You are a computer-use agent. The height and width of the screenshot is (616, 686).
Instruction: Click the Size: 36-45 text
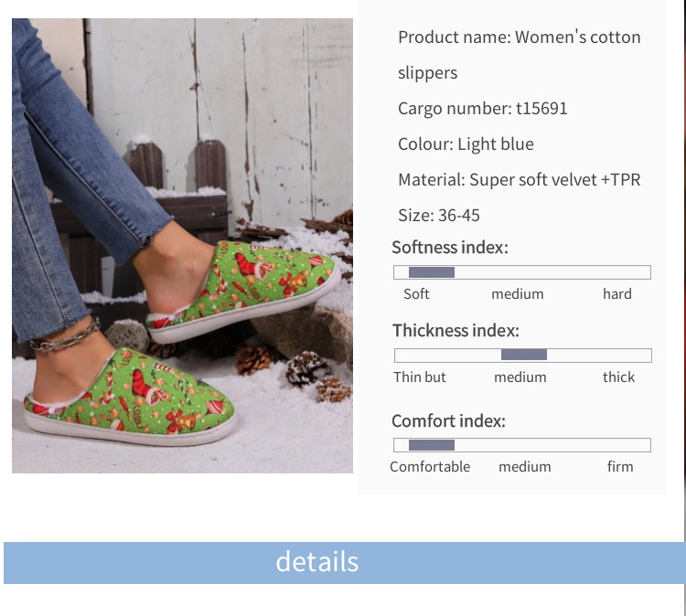click(438, 216)
